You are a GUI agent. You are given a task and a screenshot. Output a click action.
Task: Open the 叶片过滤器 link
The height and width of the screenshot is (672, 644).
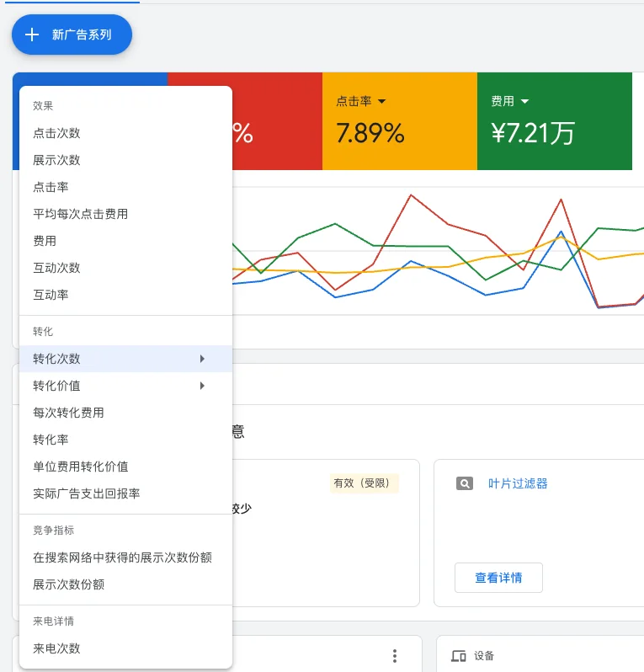[518, 483]
